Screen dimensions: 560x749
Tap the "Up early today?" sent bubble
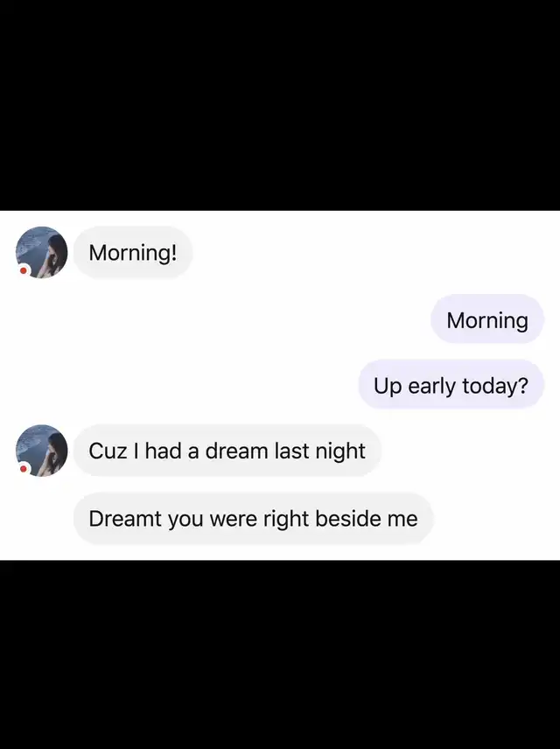click(x=451, y=385)
